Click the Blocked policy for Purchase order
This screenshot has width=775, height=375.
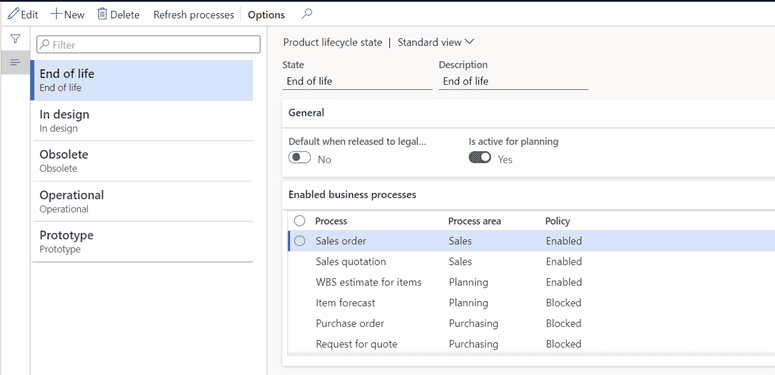(x=563, y=323)
